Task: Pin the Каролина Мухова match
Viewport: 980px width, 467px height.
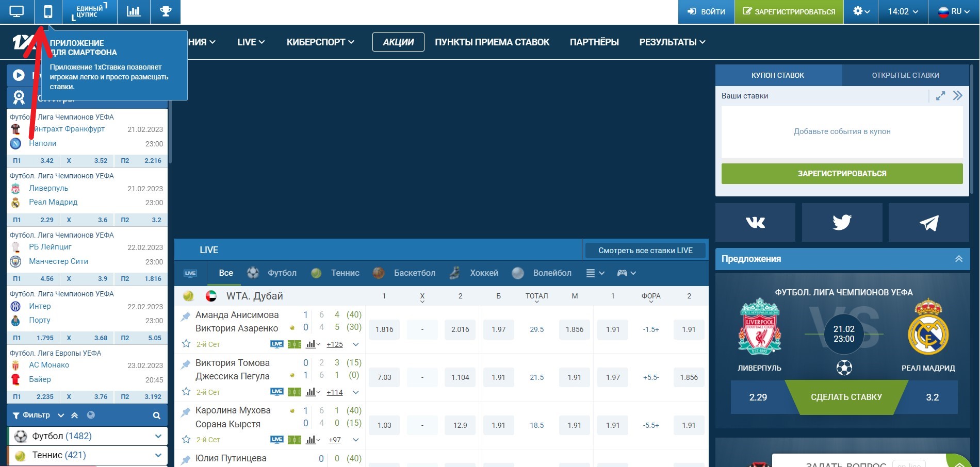Action: pos(185,412)
